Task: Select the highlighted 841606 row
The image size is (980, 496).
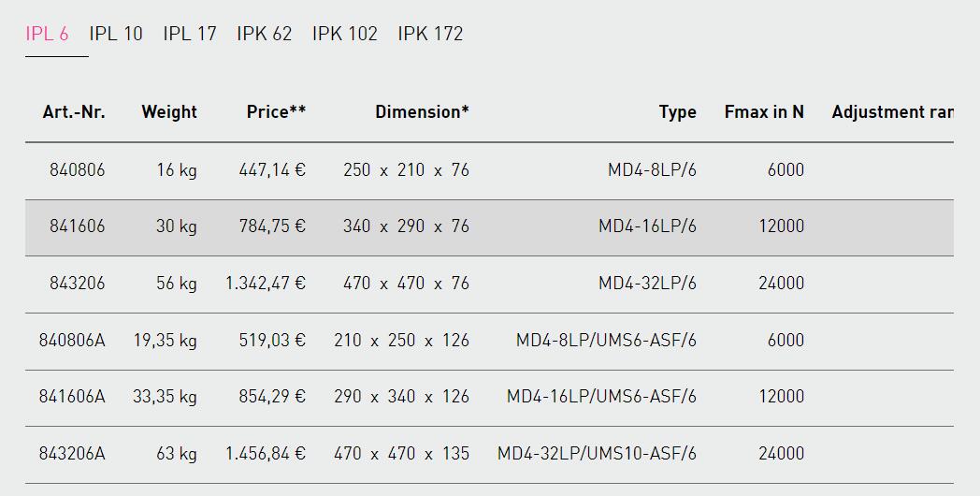Action: [x=489, y=227]
